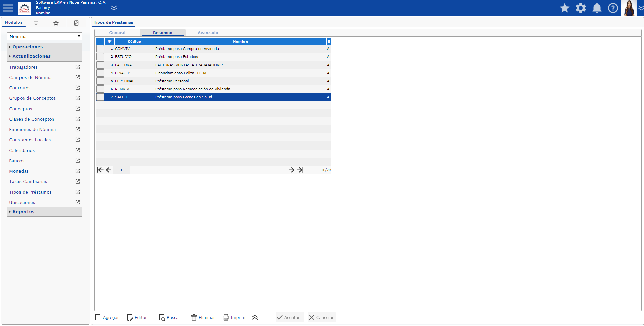Open the document sidebar tab icon

coord(76,23)
